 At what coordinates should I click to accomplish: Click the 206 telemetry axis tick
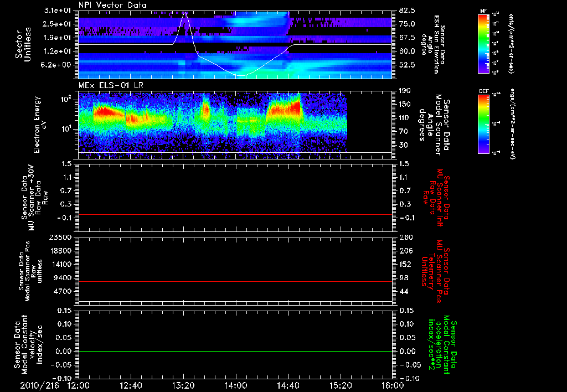pyautogui.click(x=405, y=251)
